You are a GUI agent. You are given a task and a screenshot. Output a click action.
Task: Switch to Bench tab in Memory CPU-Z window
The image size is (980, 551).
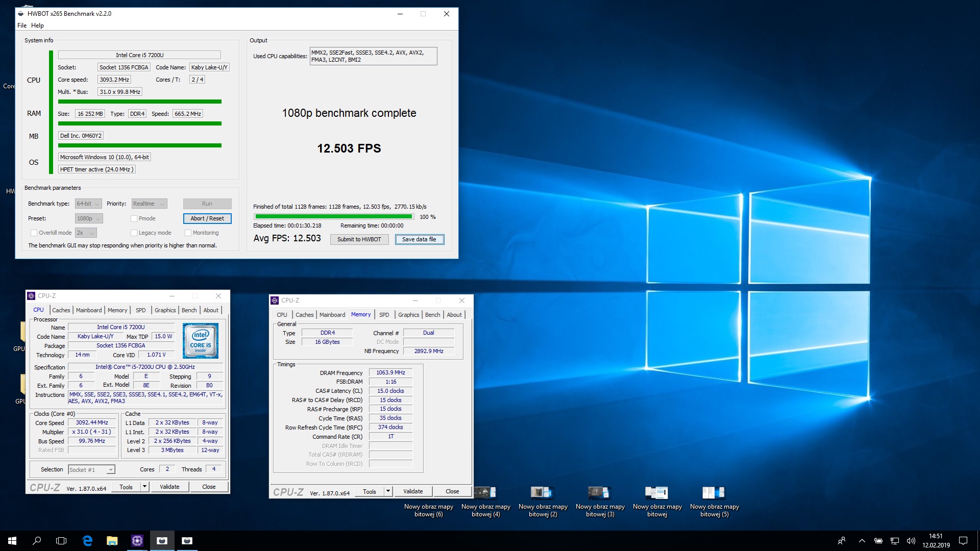pyautogui.click(x=432, y=315)
